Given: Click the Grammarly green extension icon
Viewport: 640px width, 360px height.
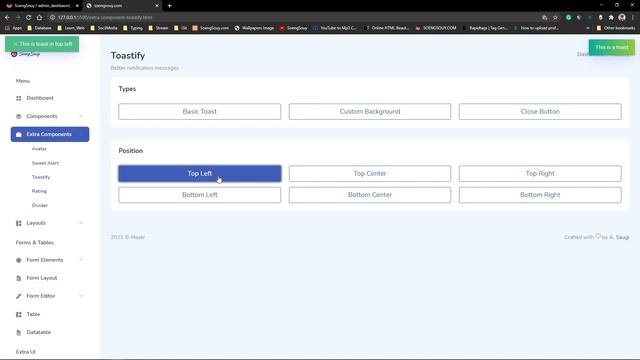Looking at the screenshot, I should pos(569,18).
